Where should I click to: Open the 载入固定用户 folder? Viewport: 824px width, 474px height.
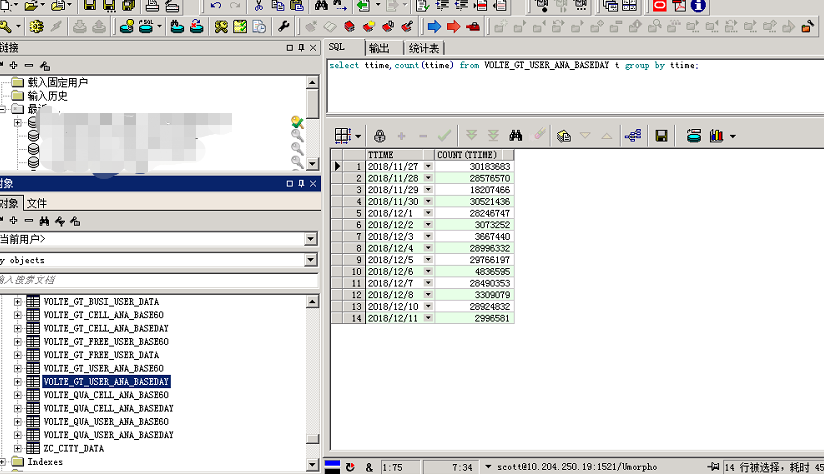click(58, 82)
